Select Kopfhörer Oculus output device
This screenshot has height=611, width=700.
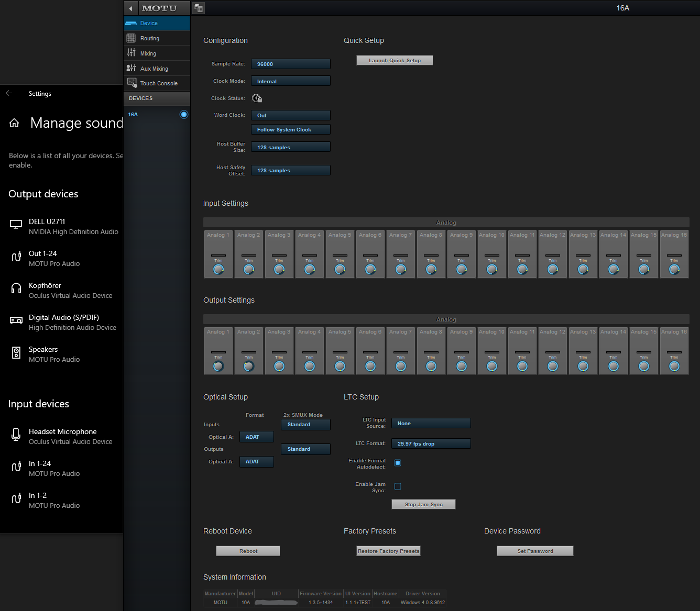click(x=62, y=290)
